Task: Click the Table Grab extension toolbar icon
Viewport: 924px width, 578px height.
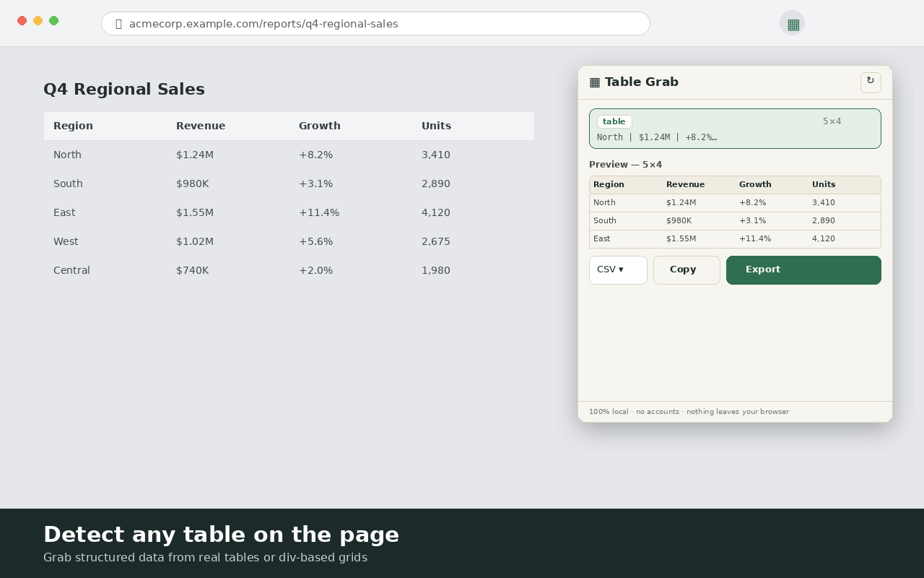Action: pyautogui.click(x=792, y=23)
